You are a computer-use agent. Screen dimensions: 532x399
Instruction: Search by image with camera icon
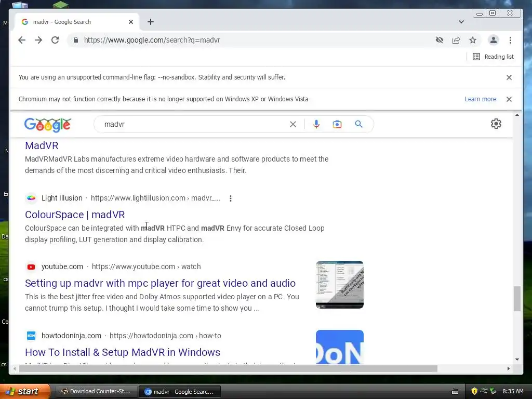[337, 124]
